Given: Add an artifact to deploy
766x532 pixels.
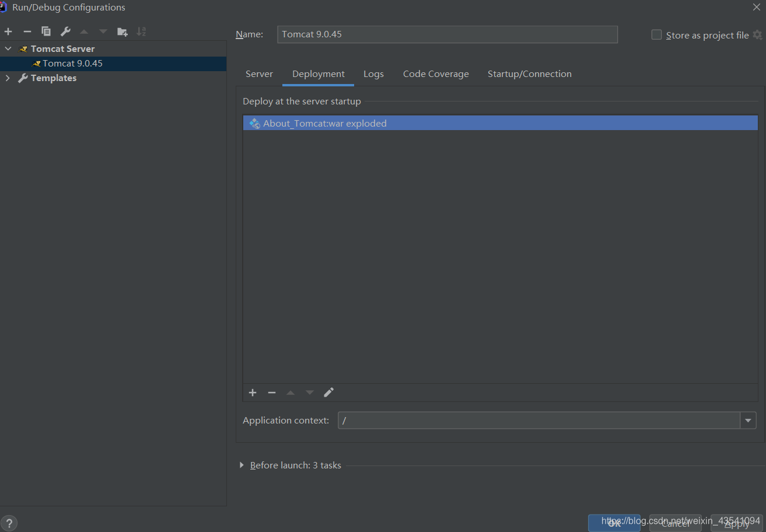Looking at the screenshot, I should click(x=253, y=393).
